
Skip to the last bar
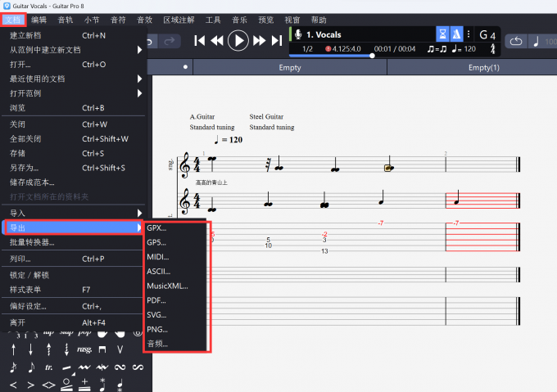point(278,40)
